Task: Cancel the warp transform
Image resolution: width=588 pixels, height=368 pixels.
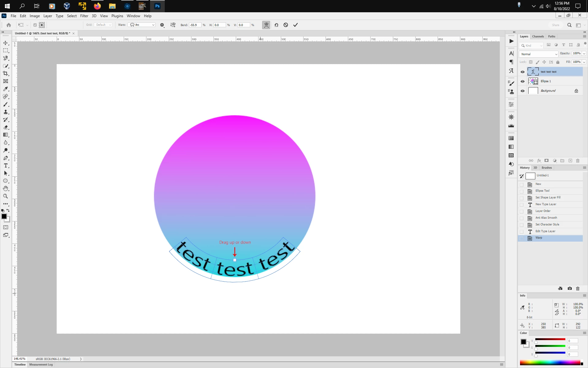Action: 286,25
